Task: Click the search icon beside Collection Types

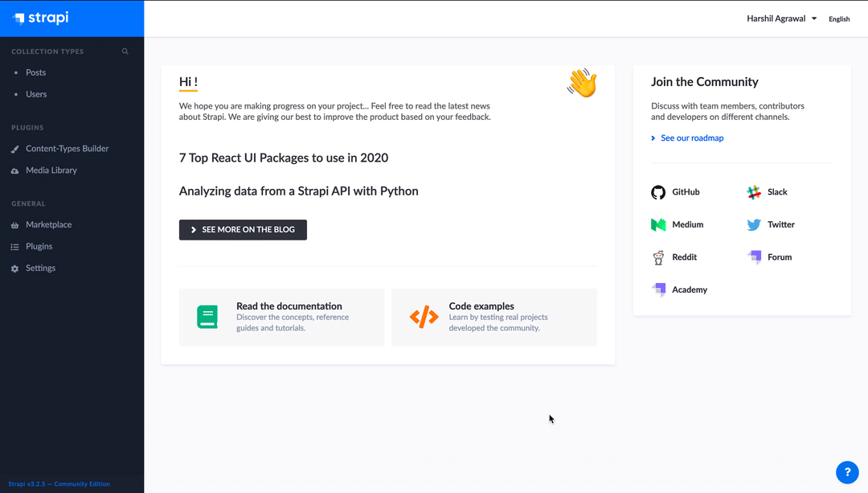Action: [x=125, y=51]
